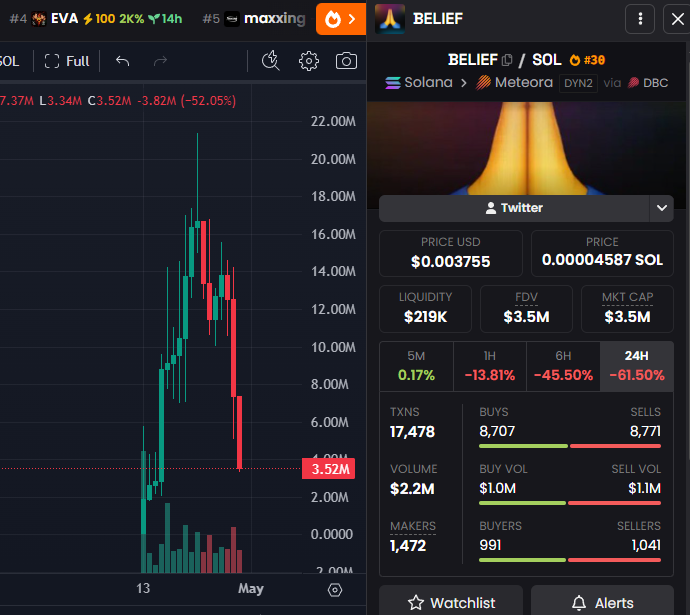Toggle Full screen chart mode
The width and height of the screenshot is (690, 615).
(x=67, y=61)
